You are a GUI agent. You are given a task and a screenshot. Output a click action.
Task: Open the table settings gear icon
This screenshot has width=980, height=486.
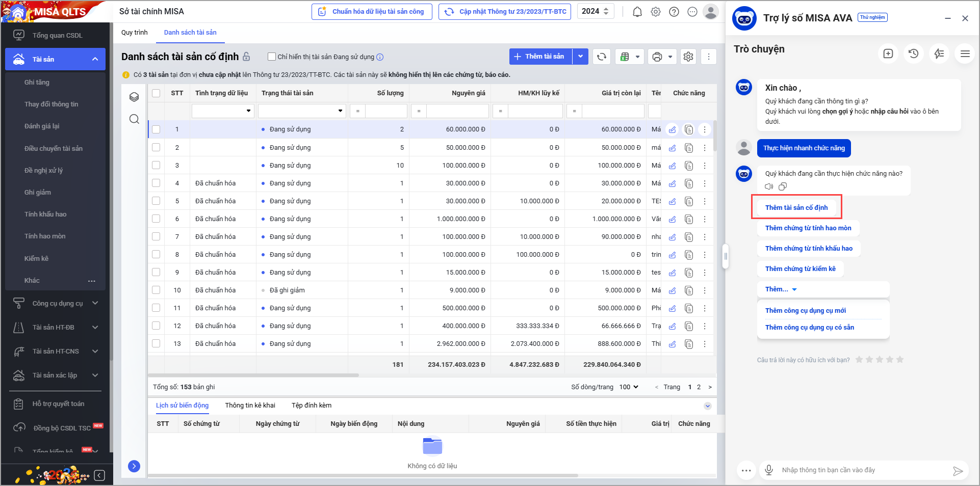688,57
